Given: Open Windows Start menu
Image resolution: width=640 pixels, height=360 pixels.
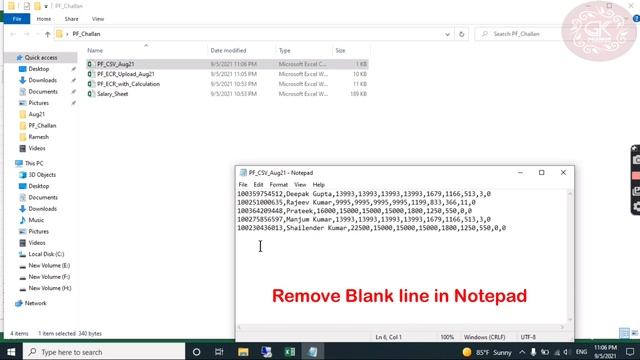Looking at the screenshot, I should 11,352.
